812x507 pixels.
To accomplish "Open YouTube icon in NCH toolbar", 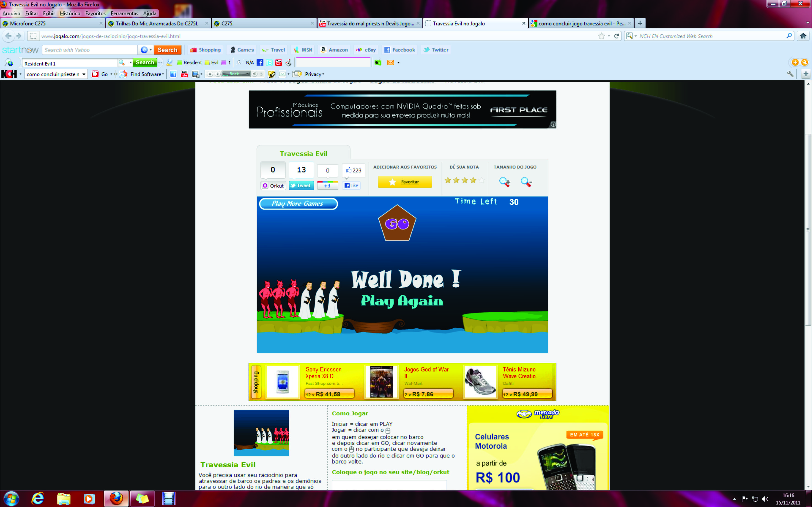I will point(184,74).
